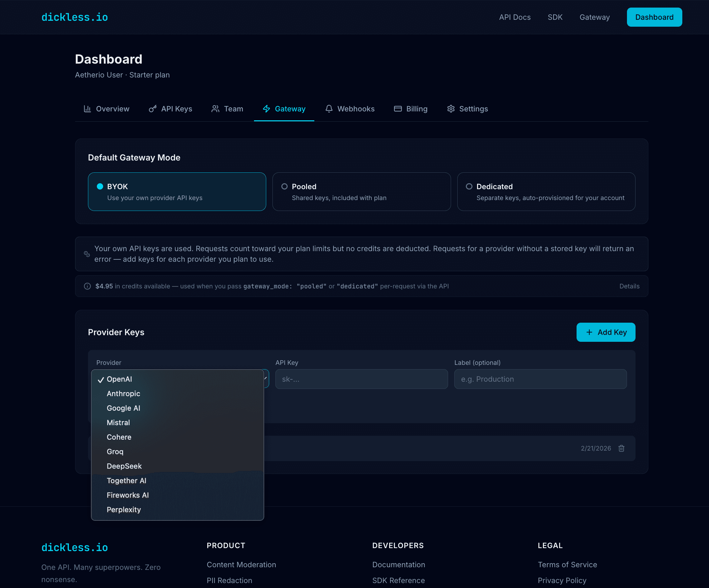Click the Gateway lightning bolt icon

click(267, 109)
